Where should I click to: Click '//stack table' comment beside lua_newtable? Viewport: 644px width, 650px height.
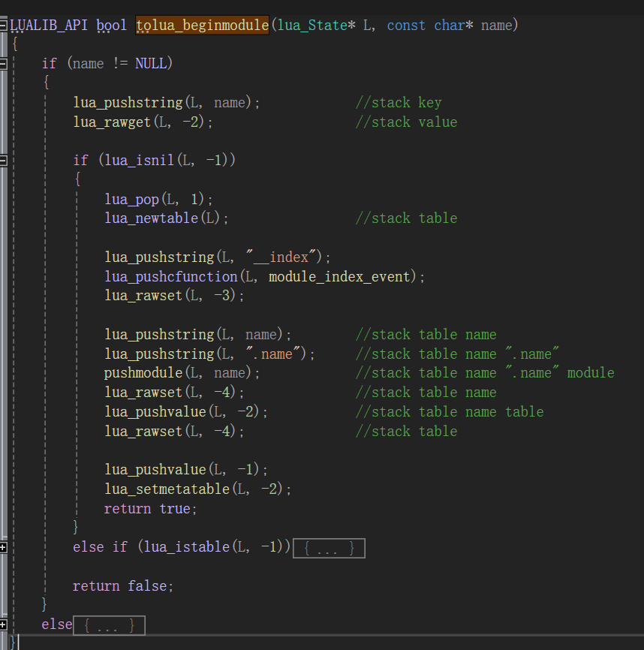point(407,218)
